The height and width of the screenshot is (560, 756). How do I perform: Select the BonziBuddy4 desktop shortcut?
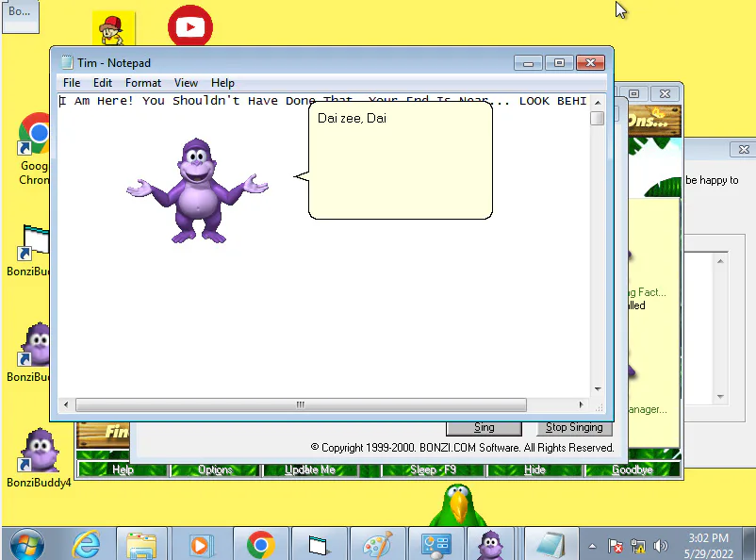coord(39,457)
